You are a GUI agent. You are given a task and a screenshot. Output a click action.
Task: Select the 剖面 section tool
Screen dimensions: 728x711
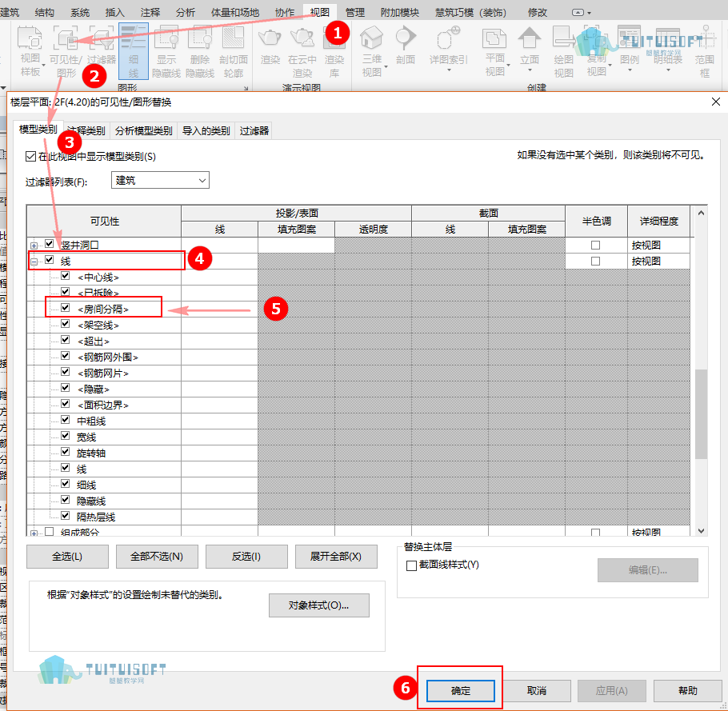tap(406, 46)
